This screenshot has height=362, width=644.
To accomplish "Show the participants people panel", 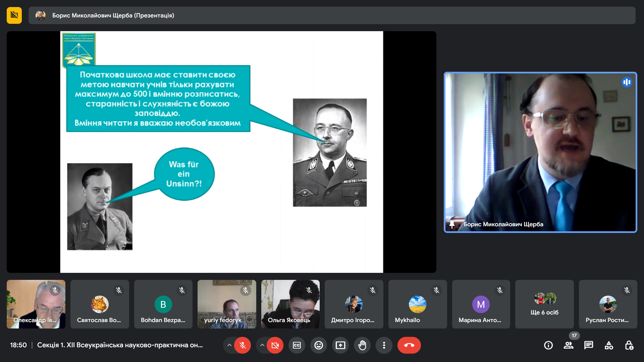I will [569, 345].
